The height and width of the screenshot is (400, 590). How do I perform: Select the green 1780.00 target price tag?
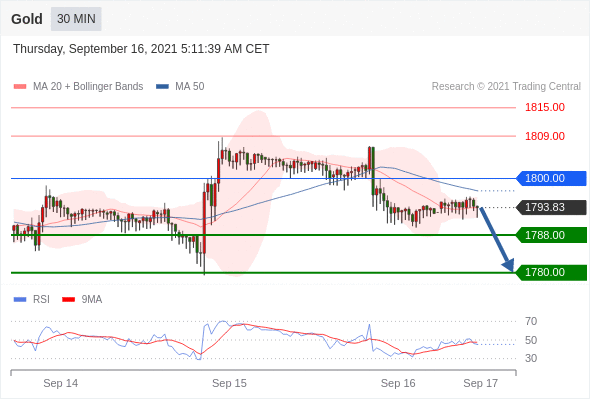point(551,272)
